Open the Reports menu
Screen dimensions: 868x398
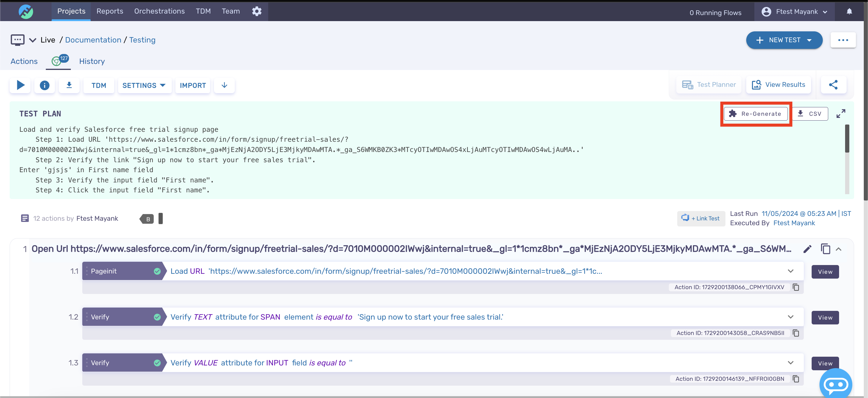(110, 11)
